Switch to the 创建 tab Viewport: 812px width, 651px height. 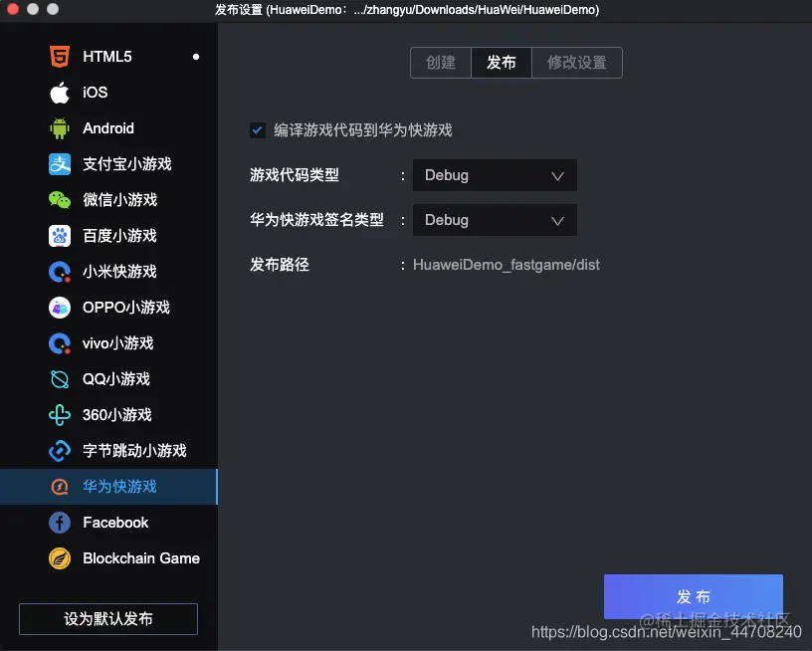(x=440, y=62)
